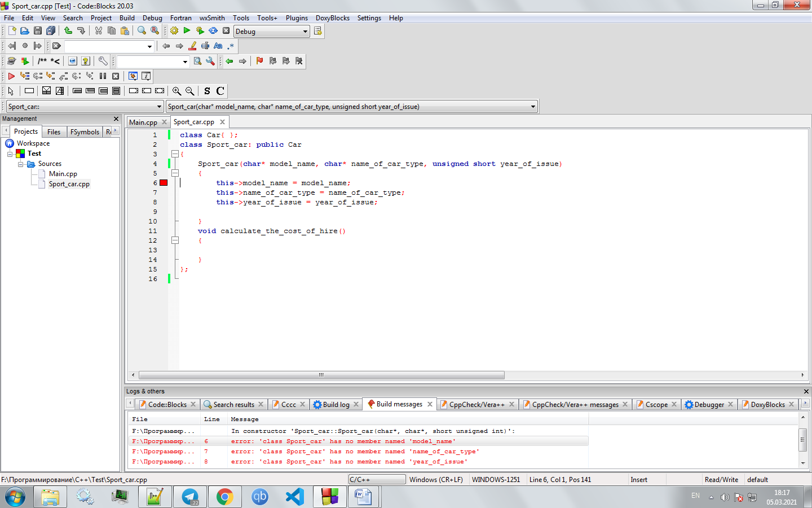812x508 pixels.
Task: Toggle the regex .* search option
Action: 231,46
